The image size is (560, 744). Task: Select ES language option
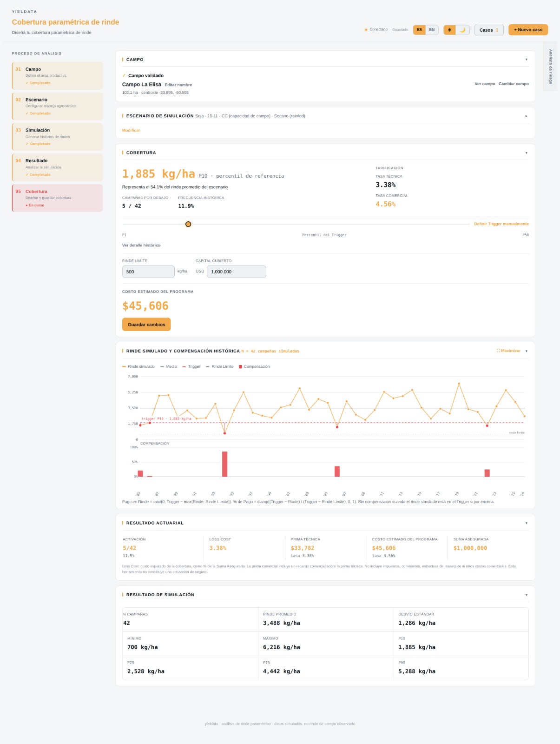pyautogui.click(x=419, y=30)
